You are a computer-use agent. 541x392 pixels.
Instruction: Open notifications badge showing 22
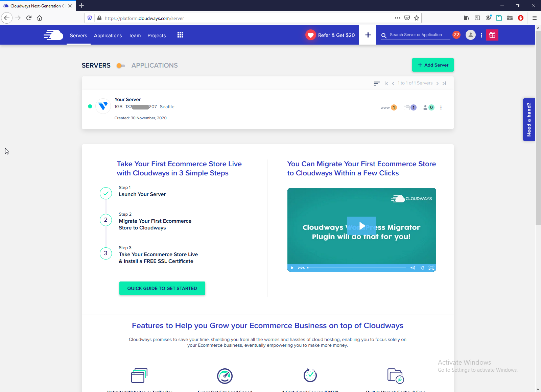[456, 35]
